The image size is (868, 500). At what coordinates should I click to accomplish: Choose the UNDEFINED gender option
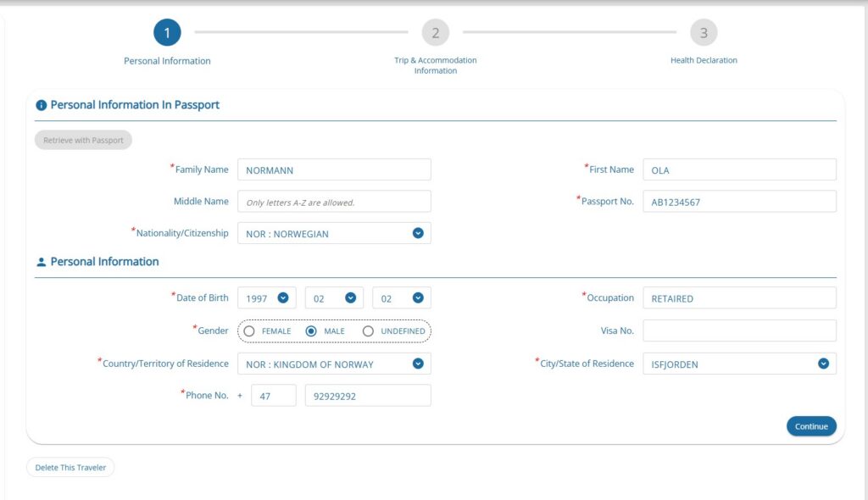pos(368,331)
